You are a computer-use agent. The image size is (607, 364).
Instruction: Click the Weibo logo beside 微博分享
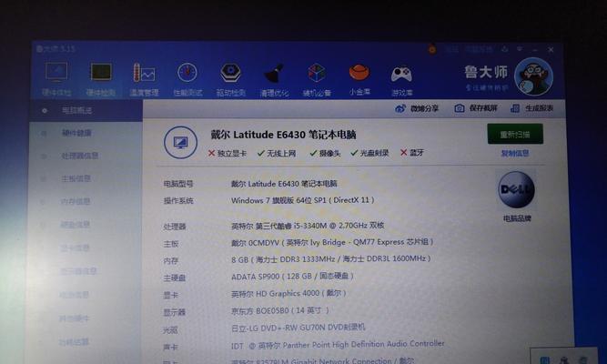400,109
